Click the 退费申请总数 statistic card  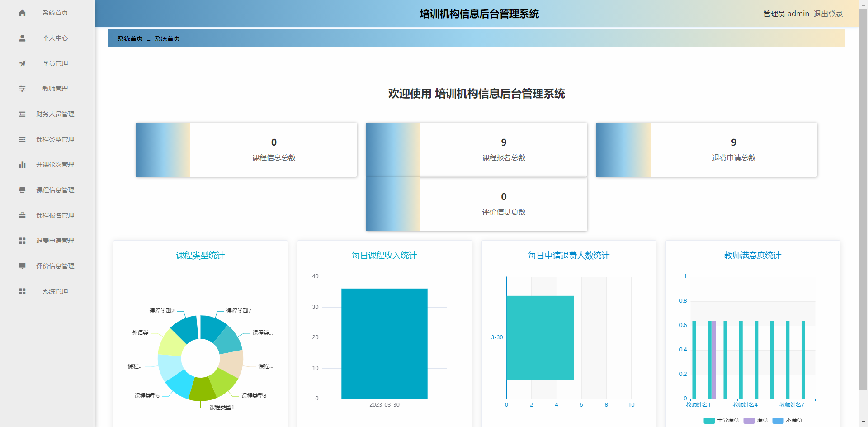coord(707,150)
